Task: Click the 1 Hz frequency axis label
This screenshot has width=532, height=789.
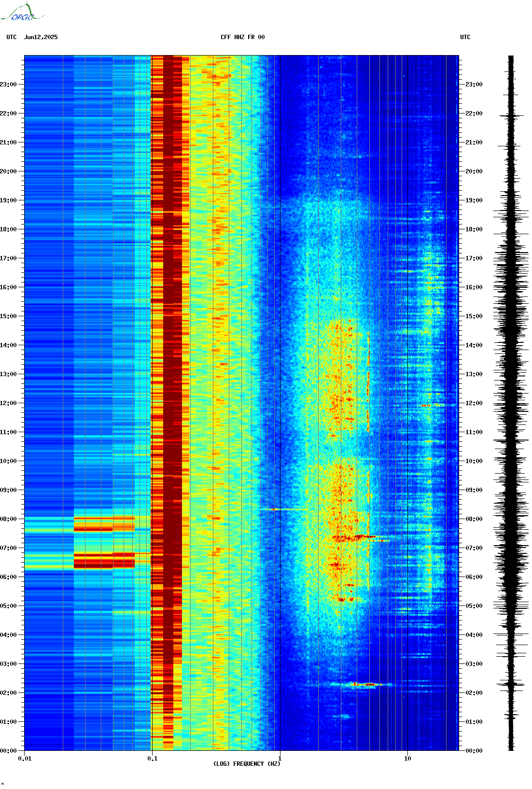Action: click(x=280, y=759)
